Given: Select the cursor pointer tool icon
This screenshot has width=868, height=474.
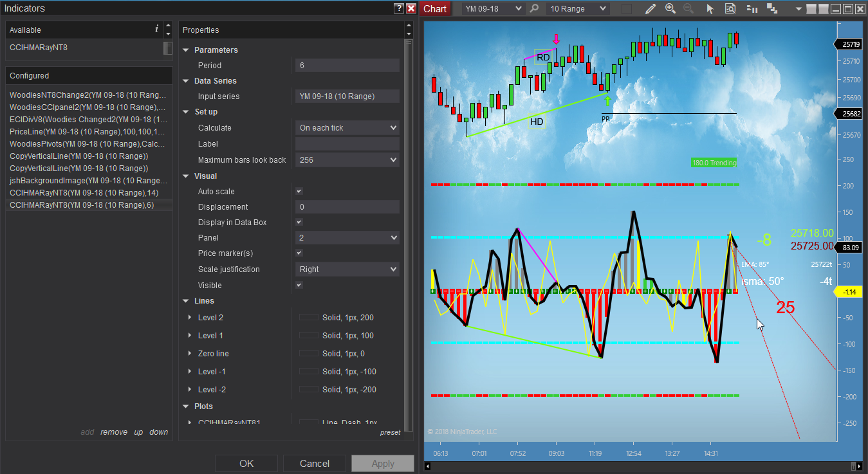Looking at the screenshot, I should [710, 8].
